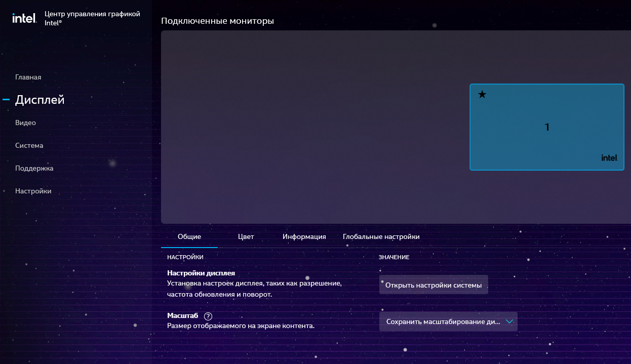Viewport: 631px width, 364px height.
Task: Open the Видео section
Action: pos(25,123)
